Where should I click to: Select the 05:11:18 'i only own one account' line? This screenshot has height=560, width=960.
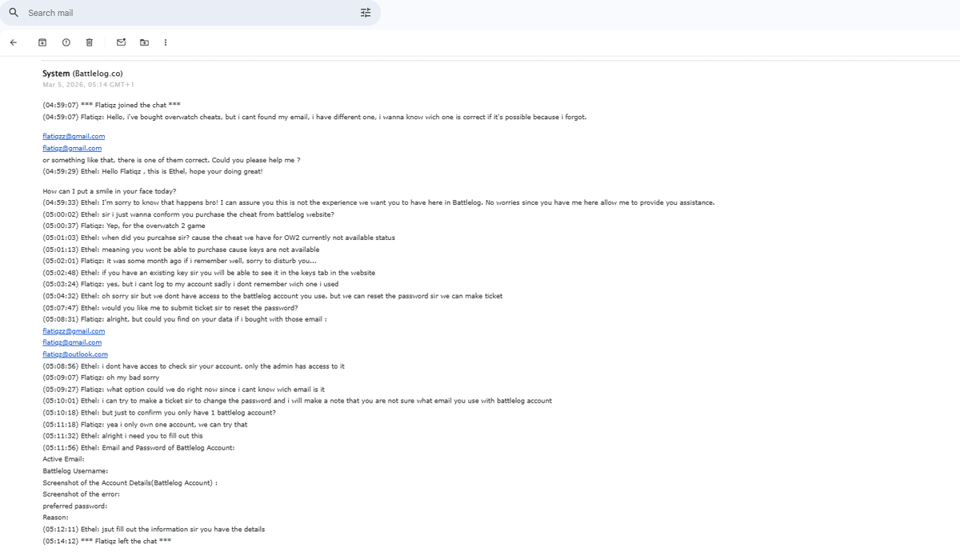click(145, 424)
